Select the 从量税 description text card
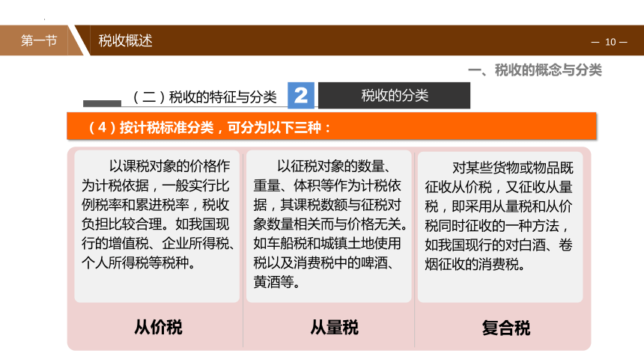 (x=329, y=226)
